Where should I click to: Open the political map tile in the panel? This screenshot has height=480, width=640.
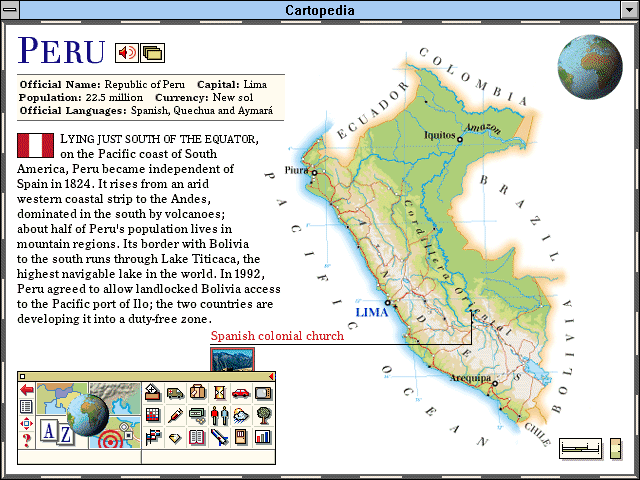click(53, 396)
